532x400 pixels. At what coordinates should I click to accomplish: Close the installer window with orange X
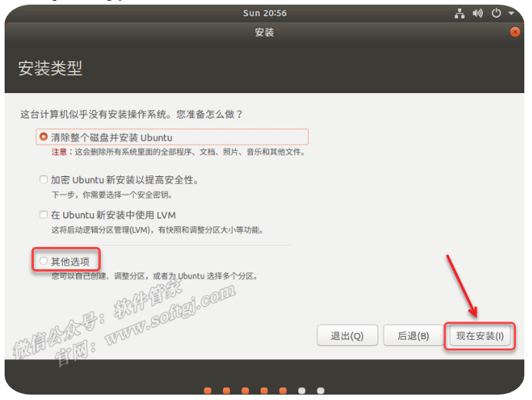pos(514,32)
